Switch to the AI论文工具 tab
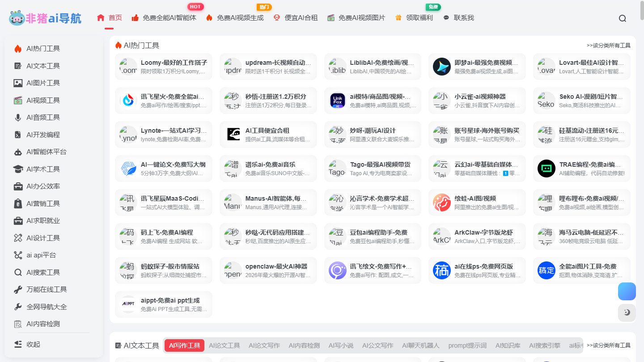The image size is (644, 362). tap(225, 345)
